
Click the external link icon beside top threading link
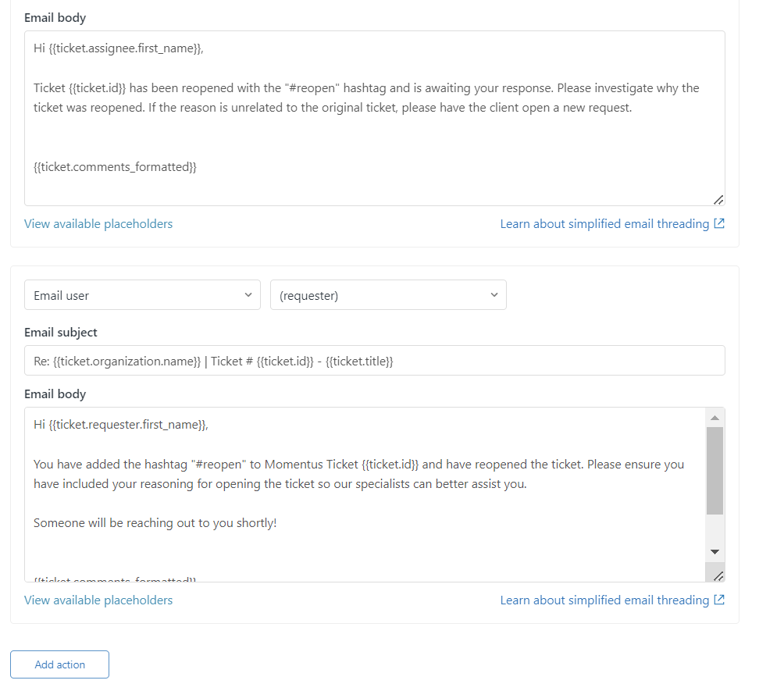coord(720,223)
